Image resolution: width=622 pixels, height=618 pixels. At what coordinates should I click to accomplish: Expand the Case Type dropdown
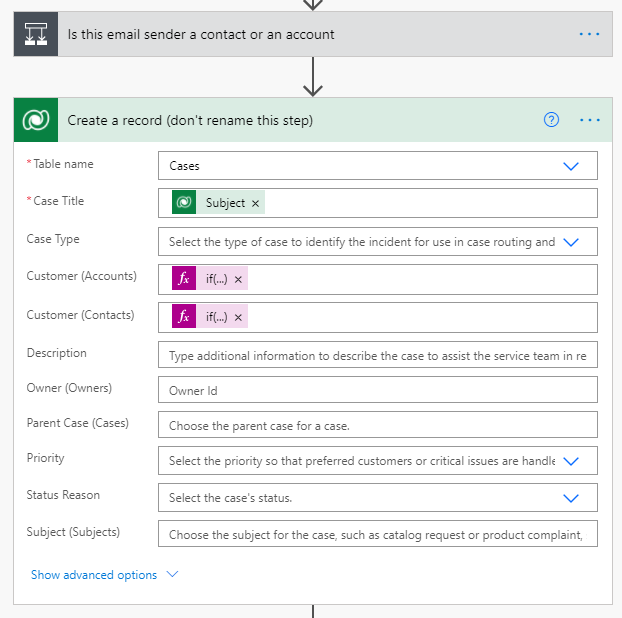coord(571,242)
